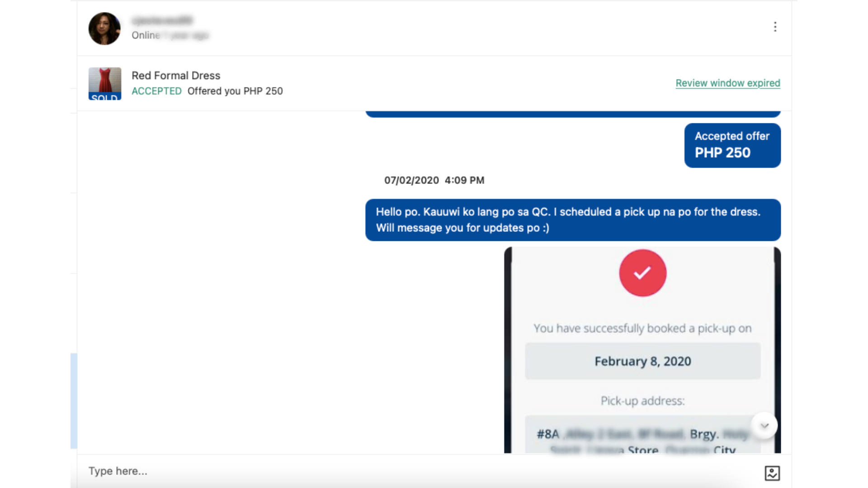Click the blurred username in chat header

(x=162, y=20)
